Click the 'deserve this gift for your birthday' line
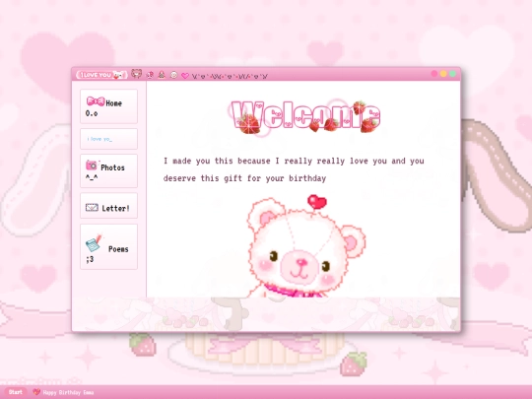 point(244,178)
